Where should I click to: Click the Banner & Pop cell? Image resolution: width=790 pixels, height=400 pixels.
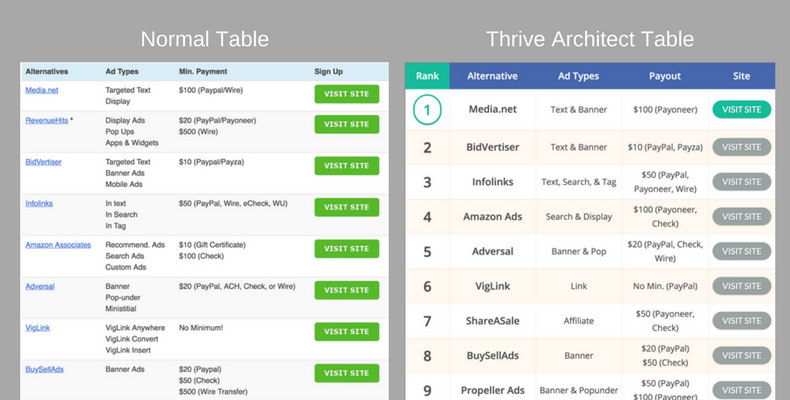coord(579,251)
